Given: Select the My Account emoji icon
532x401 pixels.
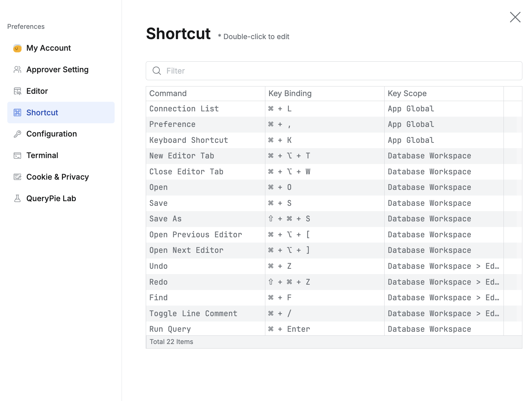Looking at the screenshot, I should click(18, 48).
